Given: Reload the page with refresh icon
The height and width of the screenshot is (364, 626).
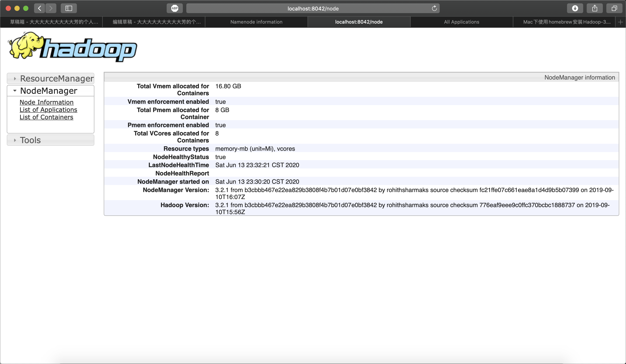Looking at the screenshot, I should (434, 9).
